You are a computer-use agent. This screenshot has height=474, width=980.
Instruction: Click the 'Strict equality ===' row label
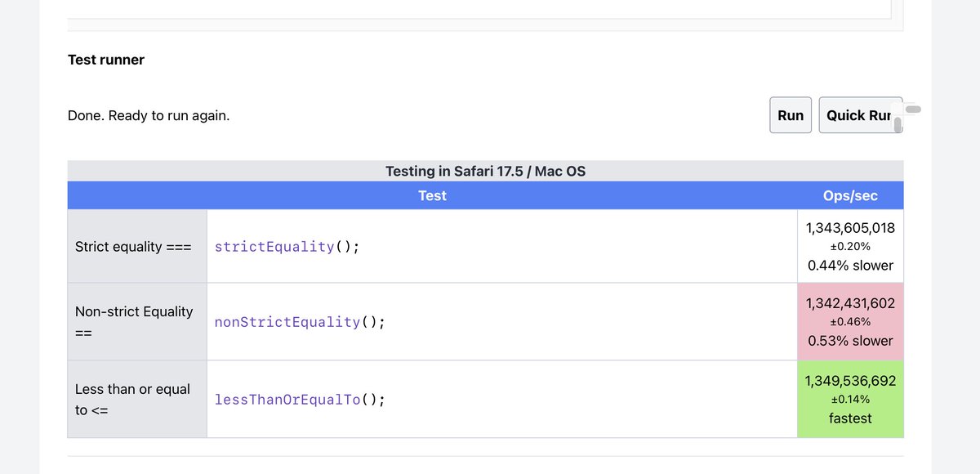(133, 247)
